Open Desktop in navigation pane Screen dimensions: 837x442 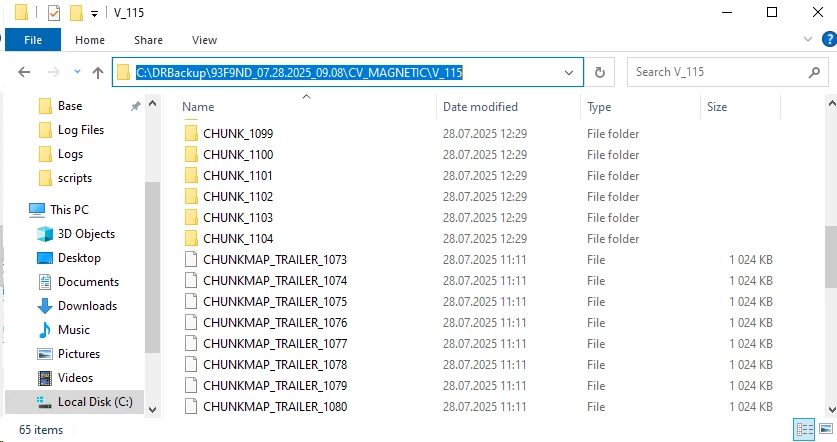pyautogui.click(x=79, y=258)
